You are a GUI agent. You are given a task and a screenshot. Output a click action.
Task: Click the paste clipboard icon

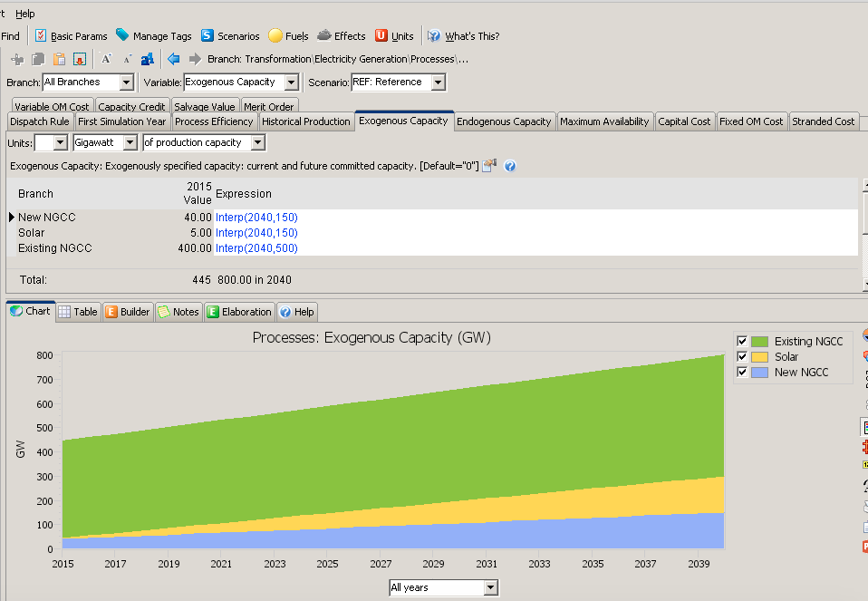(59, 59)
